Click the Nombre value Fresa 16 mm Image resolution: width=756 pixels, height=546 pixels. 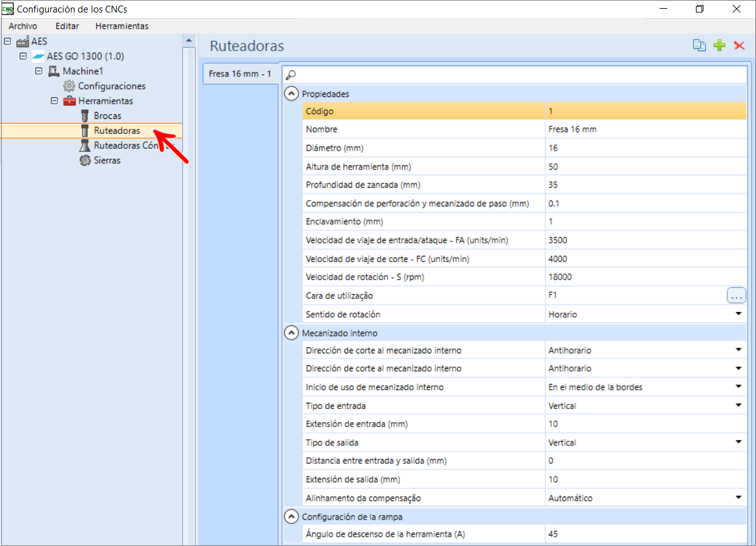646,129
